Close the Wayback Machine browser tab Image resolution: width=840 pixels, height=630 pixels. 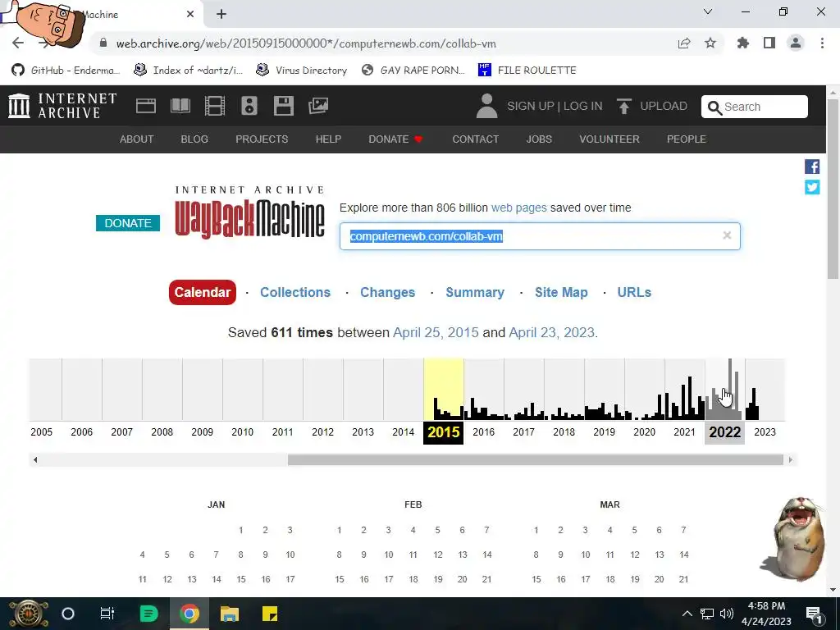tap(190, 15)
